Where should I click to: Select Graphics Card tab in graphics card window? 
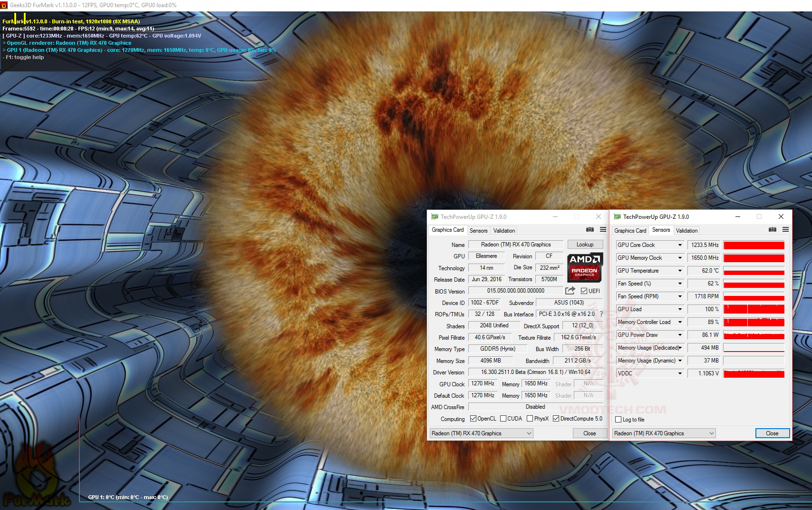447,230
